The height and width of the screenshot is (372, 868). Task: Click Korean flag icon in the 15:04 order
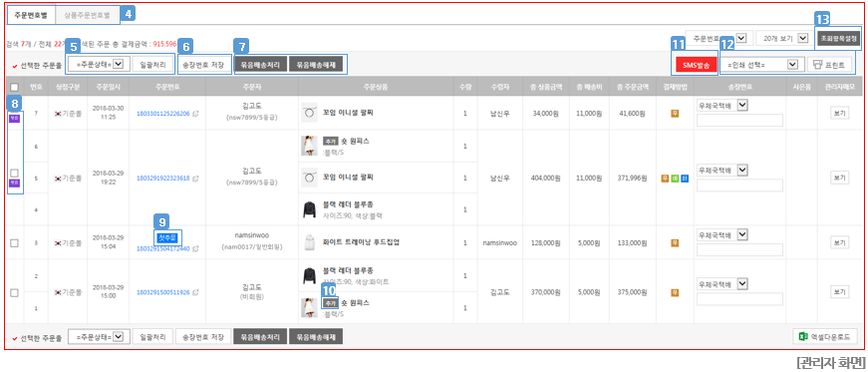click(x=58, y=242)
